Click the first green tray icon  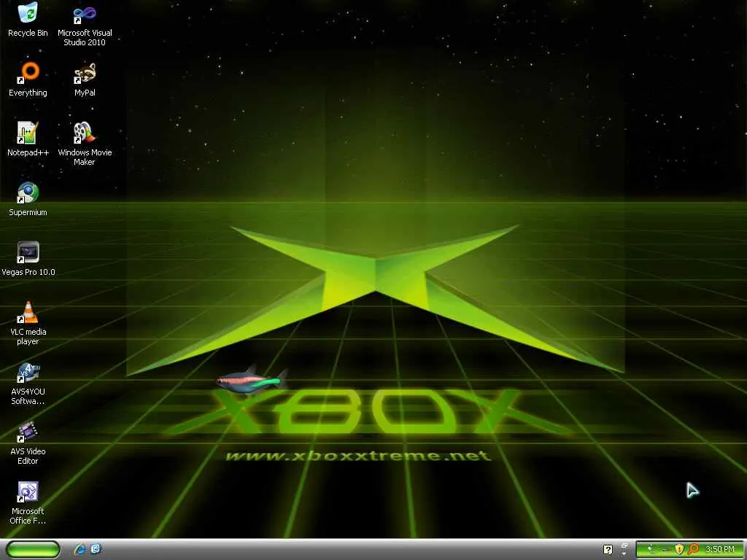[651, 548]
